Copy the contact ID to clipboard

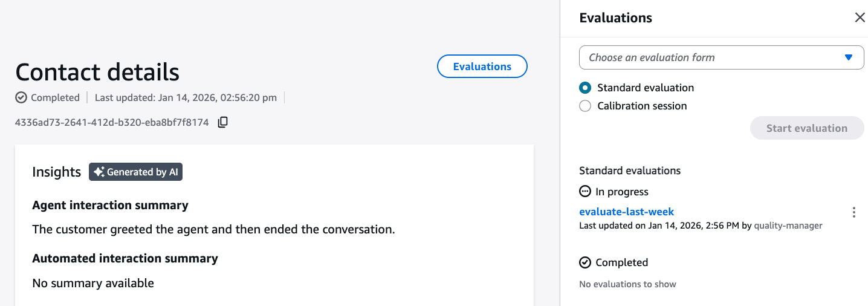(222, 122)
